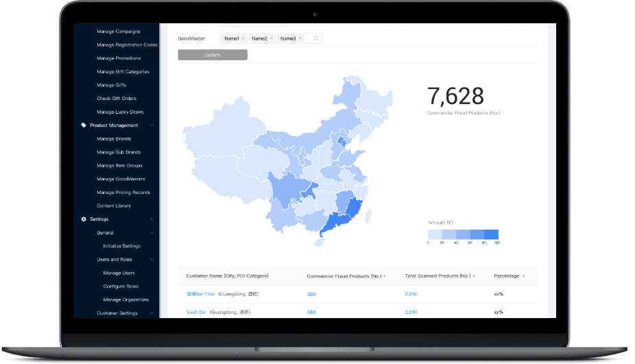
Task: Open the Vault Bar customer link
Action: coord(196,312)
